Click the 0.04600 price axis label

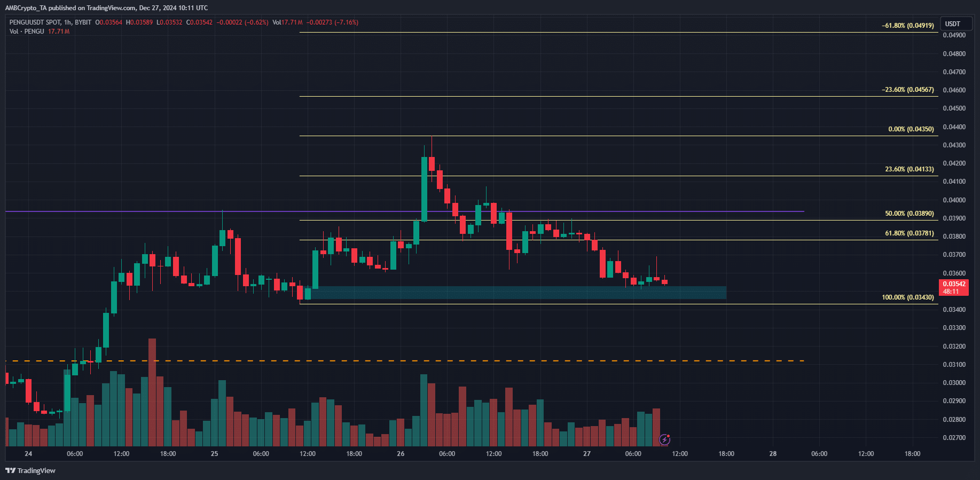(x=954, y=90)
